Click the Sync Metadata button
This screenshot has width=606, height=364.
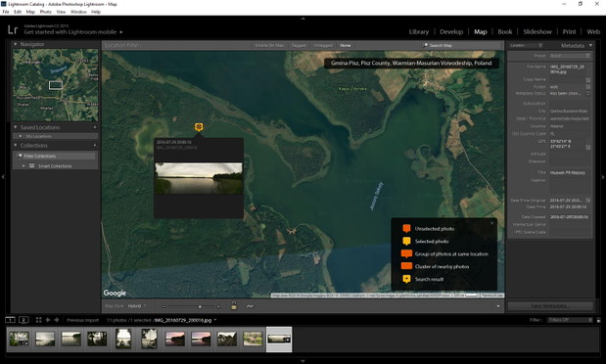[x=550, y=306]
